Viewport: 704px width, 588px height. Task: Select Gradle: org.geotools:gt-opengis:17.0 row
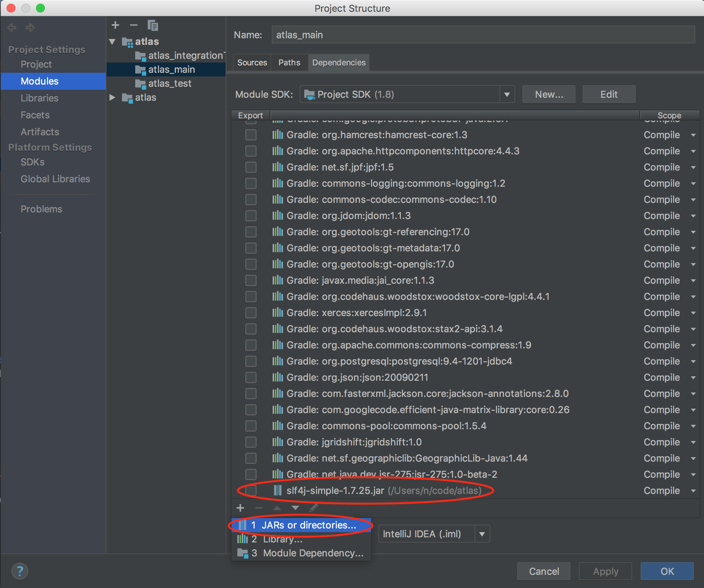466,264
